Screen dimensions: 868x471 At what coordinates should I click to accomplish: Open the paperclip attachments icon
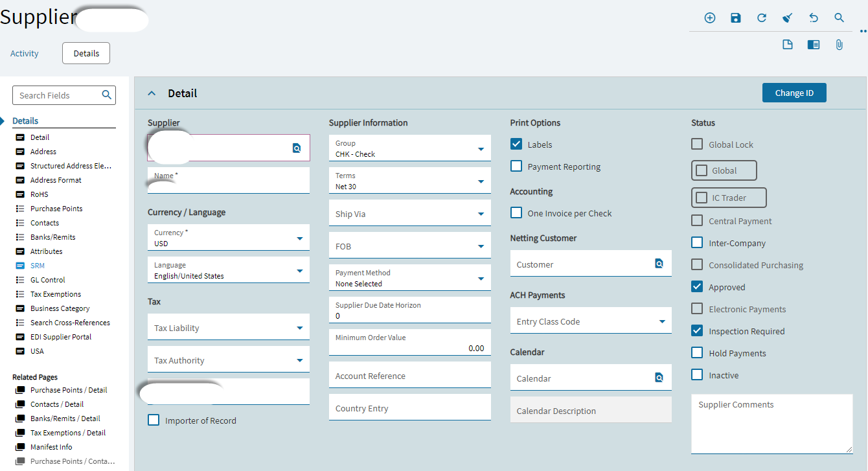pos(839,45)
